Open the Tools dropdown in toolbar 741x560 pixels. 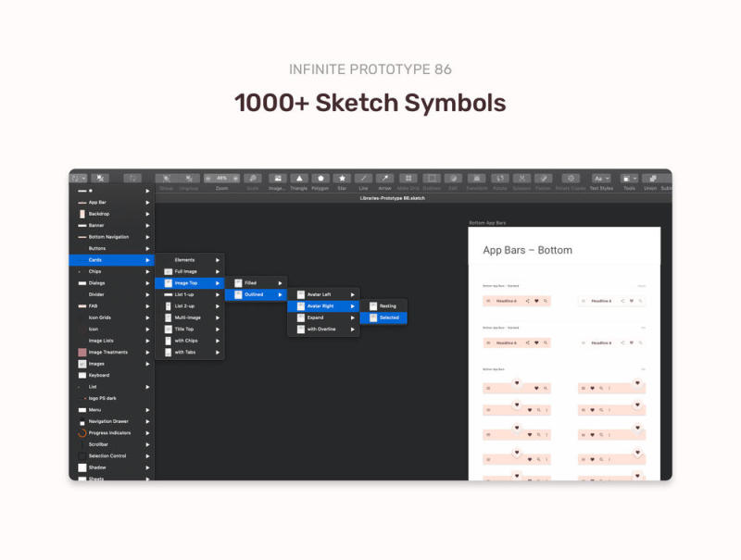click(x=629, y=178)
